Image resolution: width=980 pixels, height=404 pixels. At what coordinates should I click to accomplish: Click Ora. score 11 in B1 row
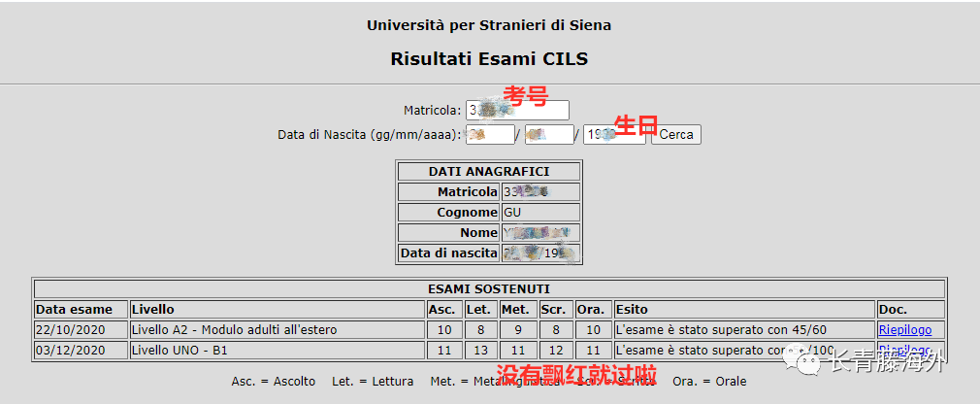coord(593,351)
